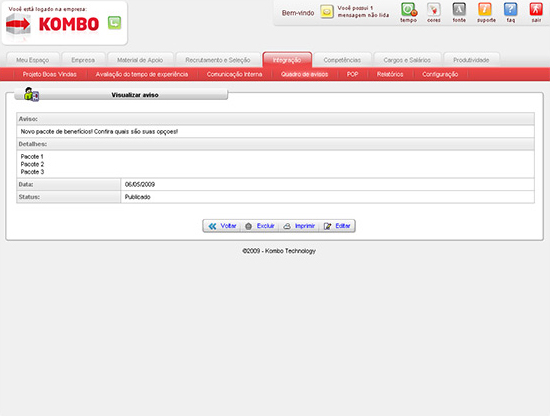The height and width of the screenshot is (416, 550).
Task: Click the Visualizar aviso header user icon
Action: 32,94
